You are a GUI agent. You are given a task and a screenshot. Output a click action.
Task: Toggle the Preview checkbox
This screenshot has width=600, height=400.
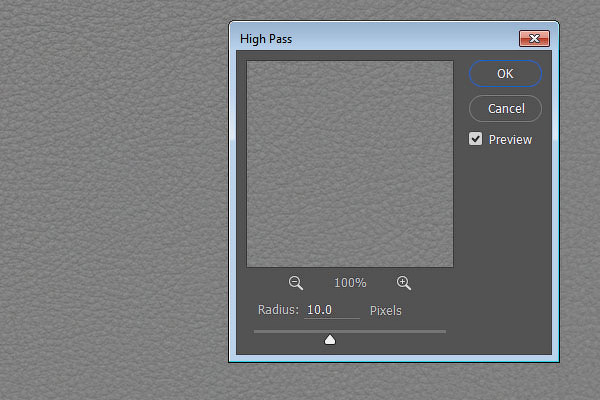coord(475,139)
